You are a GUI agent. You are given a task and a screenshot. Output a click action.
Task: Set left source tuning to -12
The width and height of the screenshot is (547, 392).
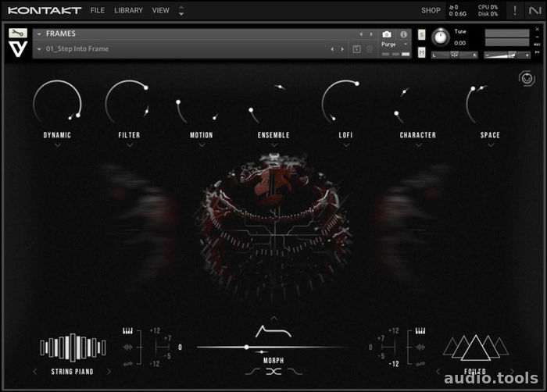(x=155, y=364)
